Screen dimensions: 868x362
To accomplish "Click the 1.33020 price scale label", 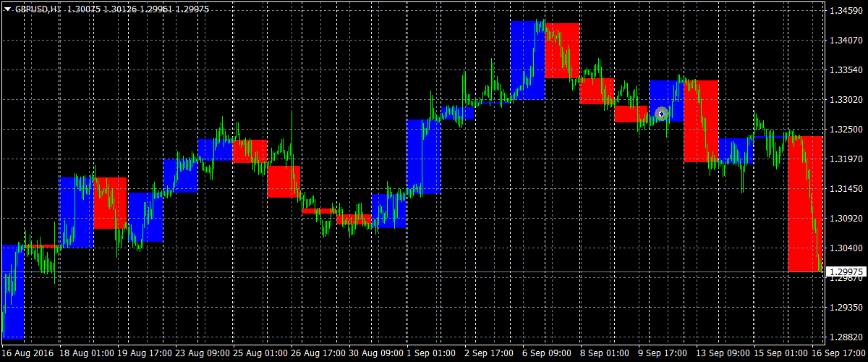I will tap(845, 100).
